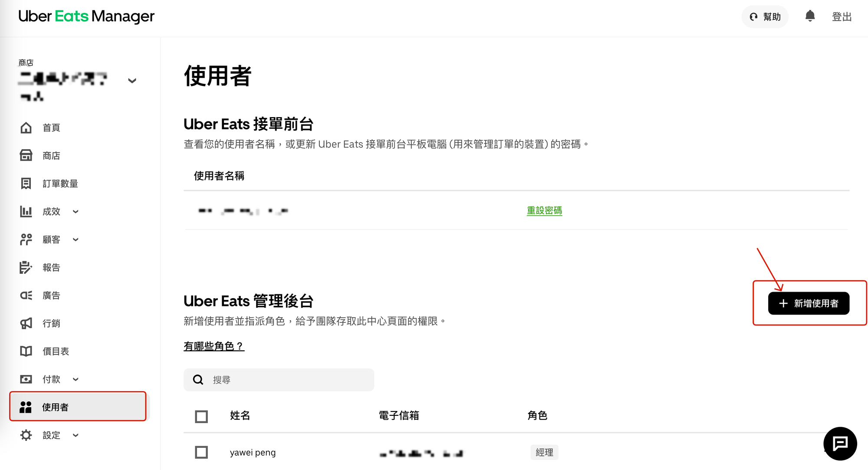
Task: Open notifications with the bell icon
Action: (x=810, y=16)
